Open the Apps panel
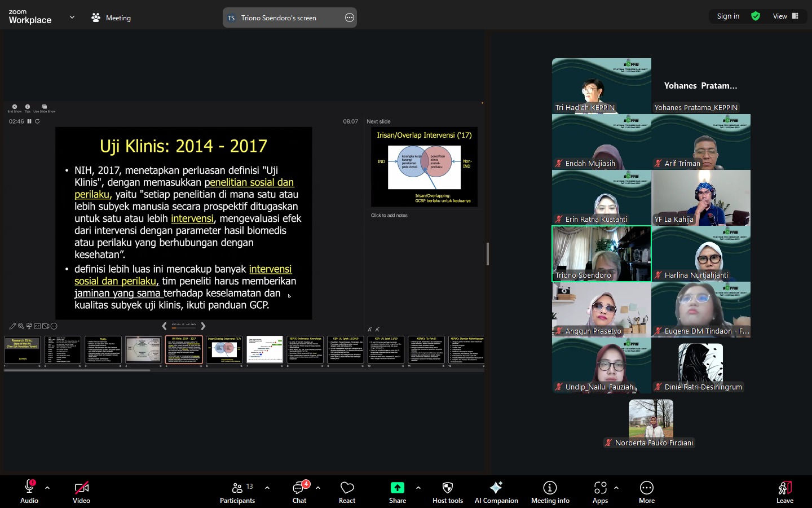 coord(600,491)
